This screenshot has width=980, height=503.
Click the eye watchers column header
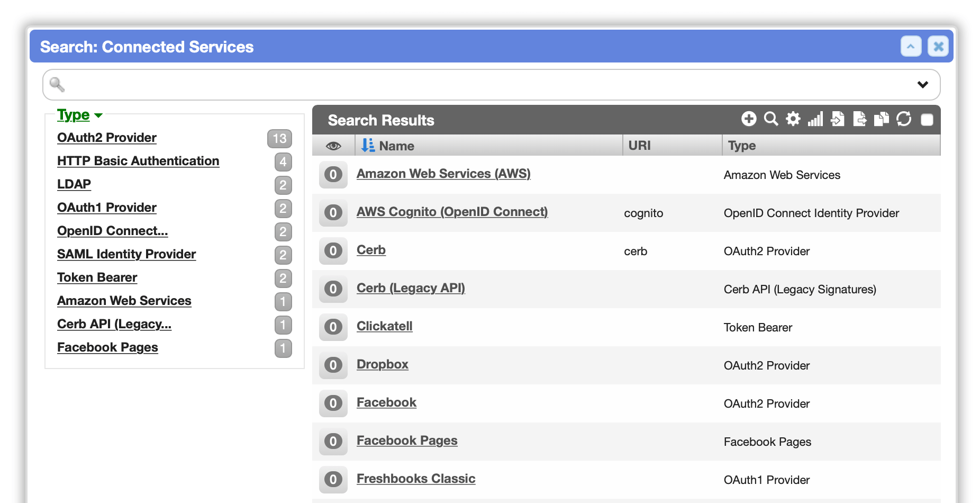[x=333, y=146]
